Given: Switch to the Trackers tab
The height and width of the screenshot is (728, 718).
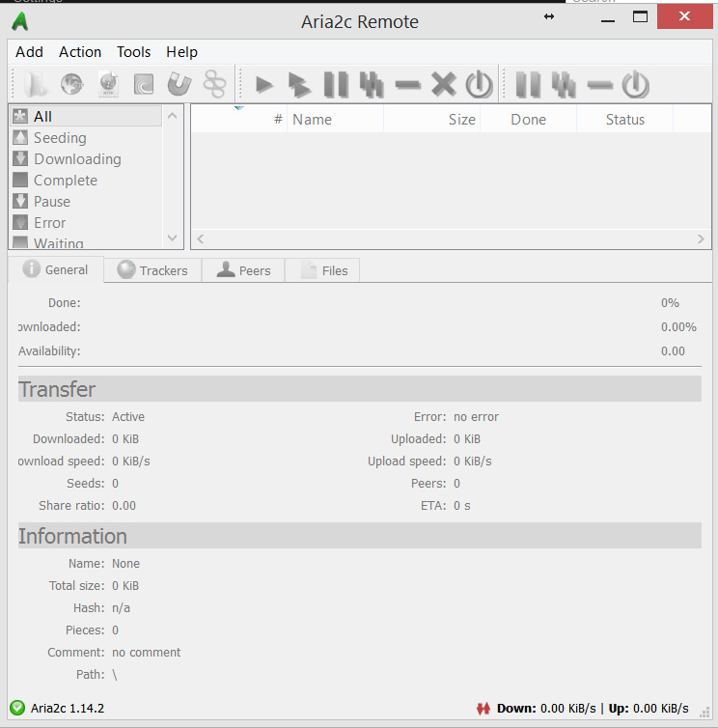Looking at the screenshot, I should point(152,270).
